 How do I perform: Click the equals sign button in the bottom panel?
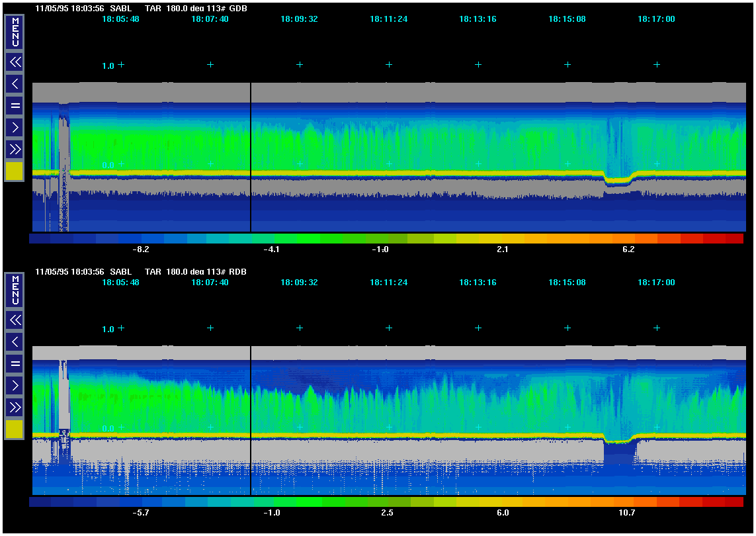click(x=15, y=363)
